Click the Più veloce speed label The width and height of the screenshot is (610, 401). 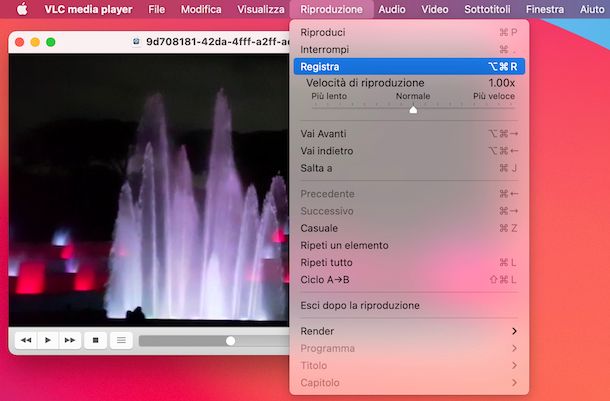[494, 96]
